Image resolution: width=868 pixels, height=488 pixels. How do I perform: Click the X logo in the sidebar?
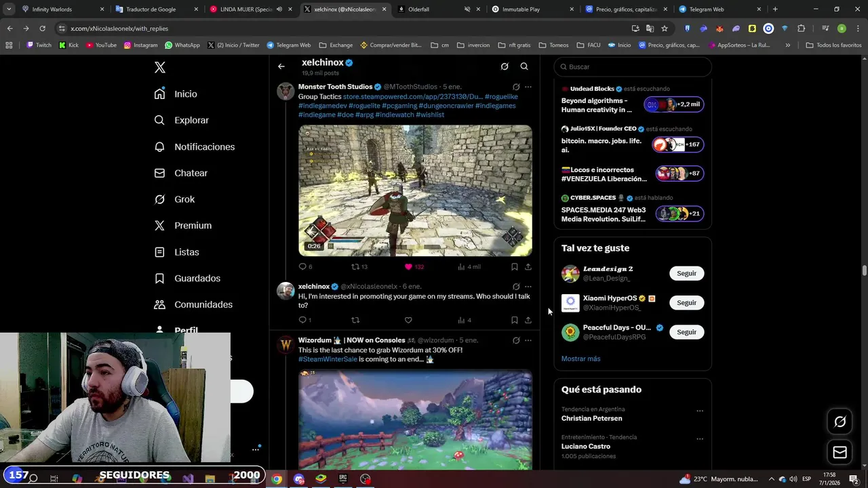[159, 67]
